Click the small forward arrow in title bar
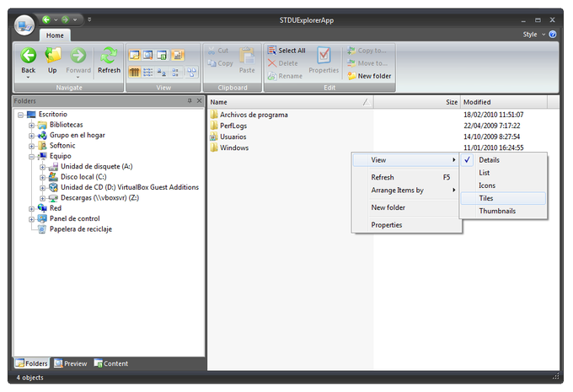Screen dimensions: 573x392 65,19
